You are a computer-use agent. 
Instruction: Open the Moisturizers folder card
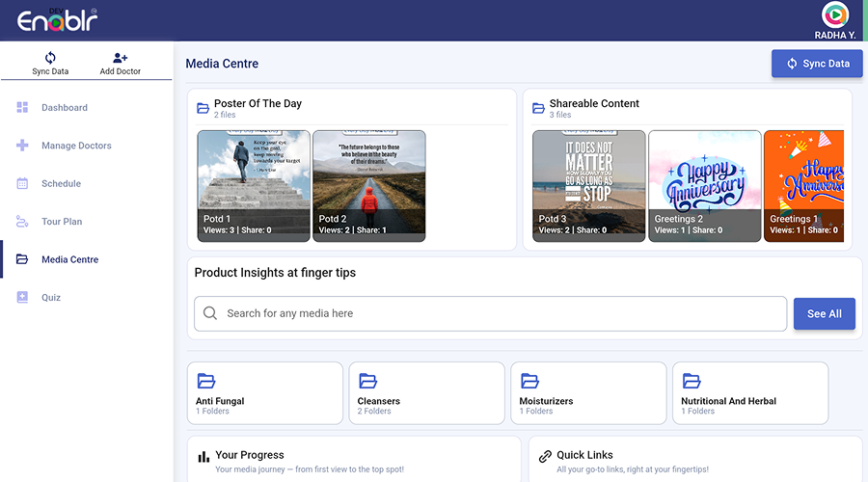pyautogui.click(x=588, y=393)
